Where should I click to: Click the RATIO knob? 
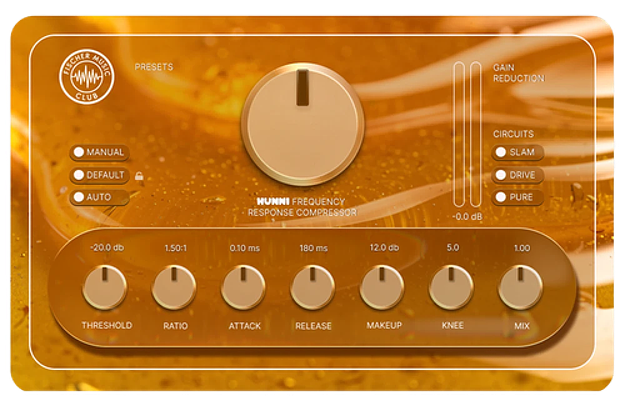(174, 287)
